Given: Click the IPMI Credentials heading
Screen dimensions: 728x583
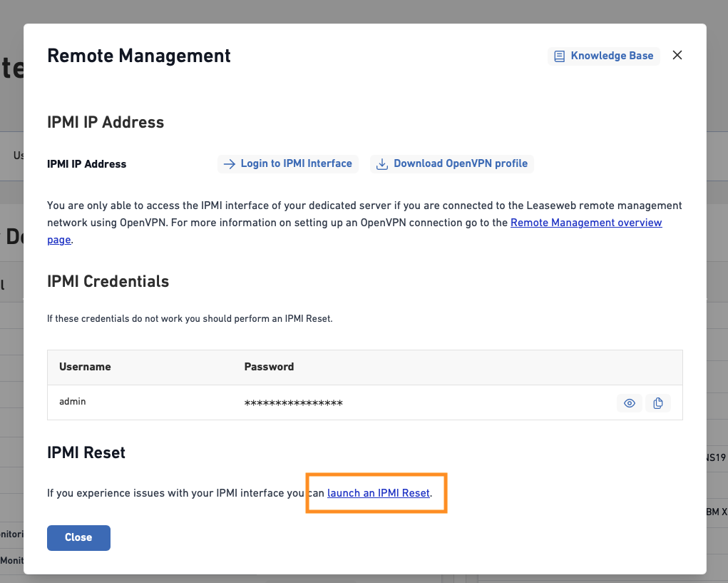Looking at the screenshot, I should click(x=108, y=282).
